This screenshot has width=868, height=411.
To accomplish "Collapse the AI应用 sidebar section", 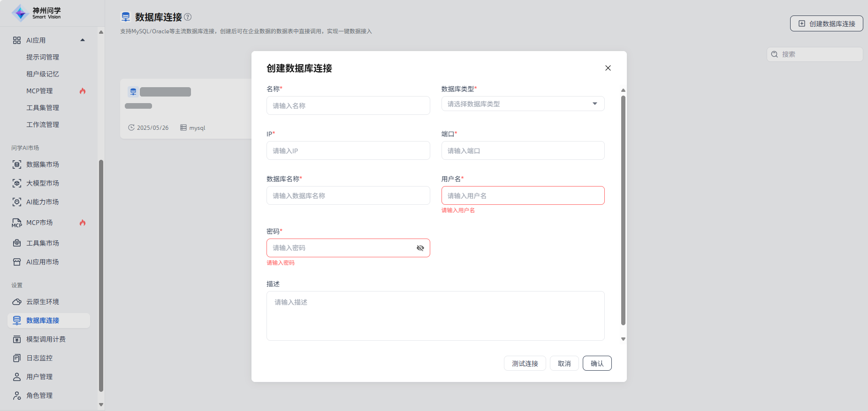I will [83, 40].
